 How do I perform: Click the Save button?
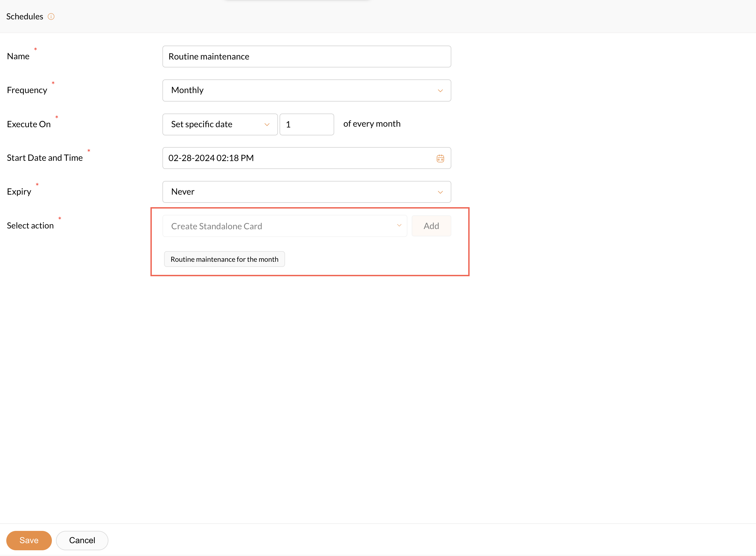click(29, 540)
